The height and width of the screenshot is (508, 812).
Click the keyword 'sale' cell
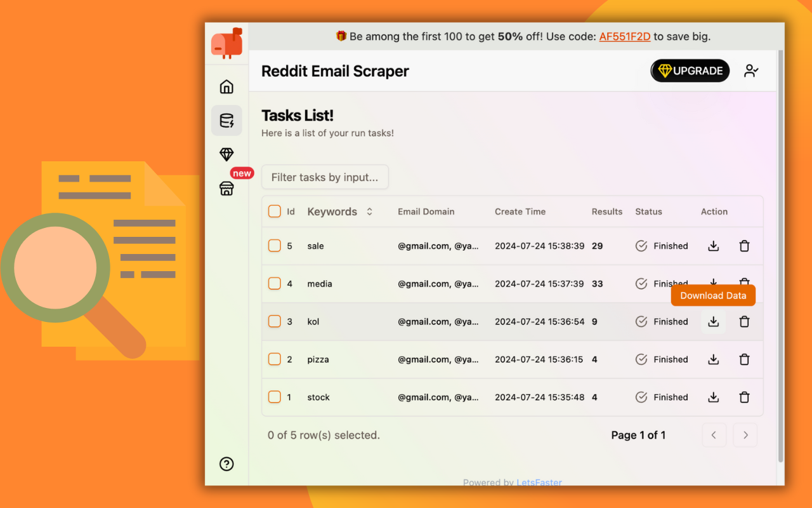[x=315, y=246]
